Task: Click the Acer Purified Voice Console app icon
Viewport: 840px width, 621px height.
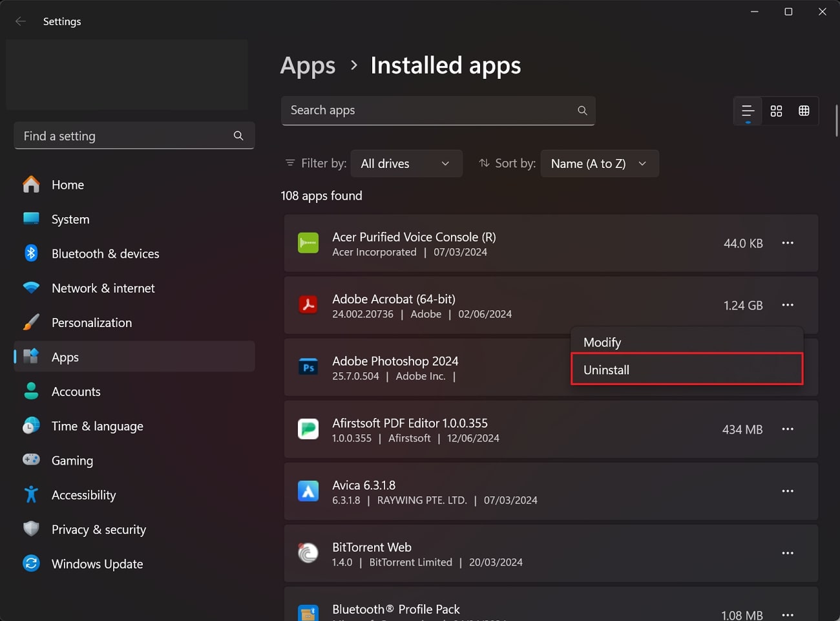Action: tap(308, 243)
